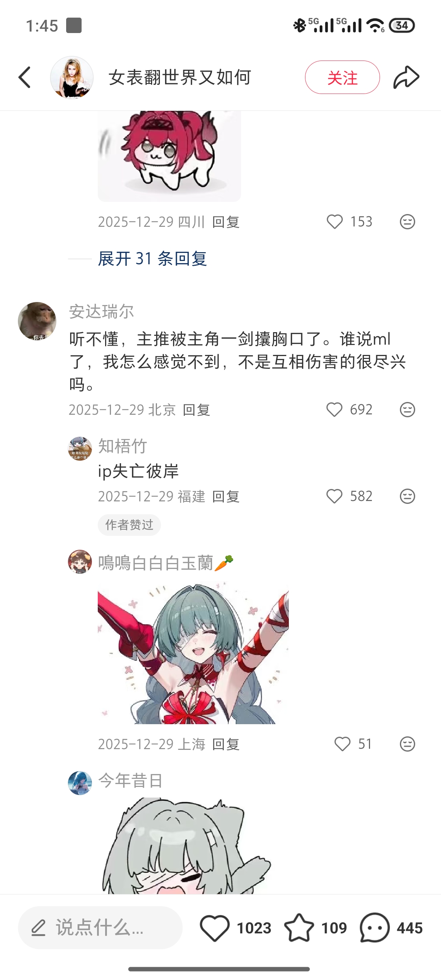Tap the emoji face on 安达瑞尔's comment
The image size is (441, 980).
point(407,410)
